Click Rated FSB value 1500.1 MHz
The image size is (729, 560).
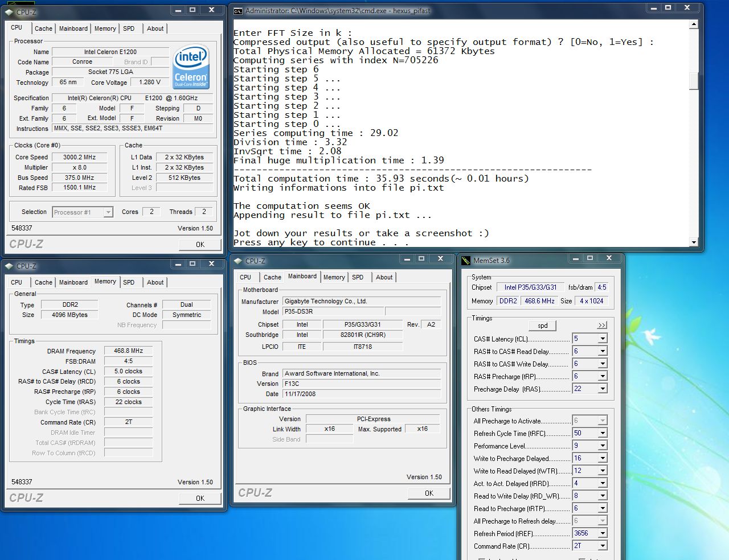tap(79, 187)
